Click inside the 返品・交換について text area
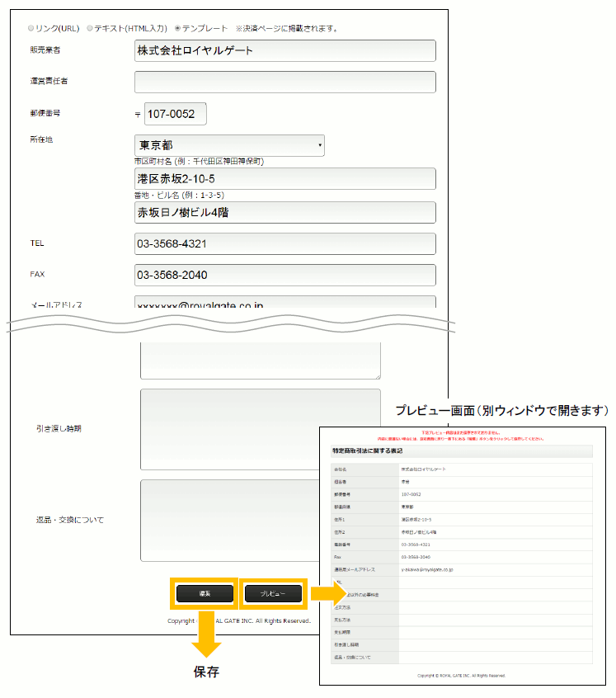Screen dimensions: 616x698 pyautogui.click(x=260, y=520)
